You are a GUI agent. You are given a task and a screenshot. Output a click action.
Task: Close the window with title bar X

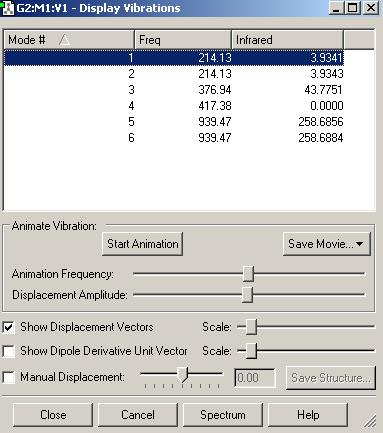[x=371, y=8]
